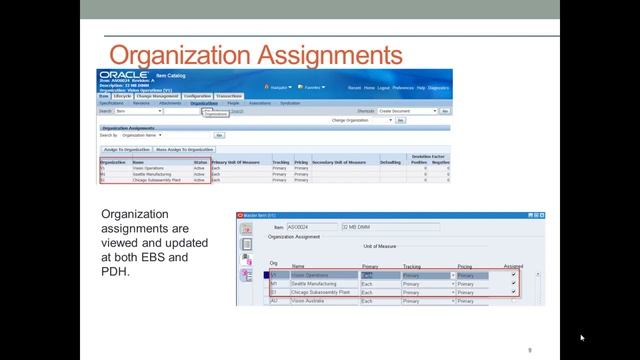
Task: Open the Syndication subtab
Action: [x=290, y=103]
